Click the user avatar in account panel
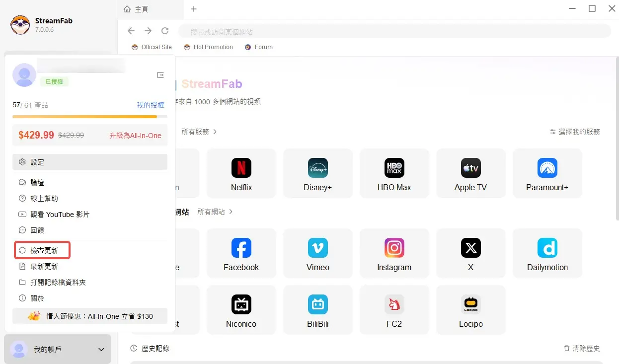This screenshot has height=364, width=619. [24, 75]
